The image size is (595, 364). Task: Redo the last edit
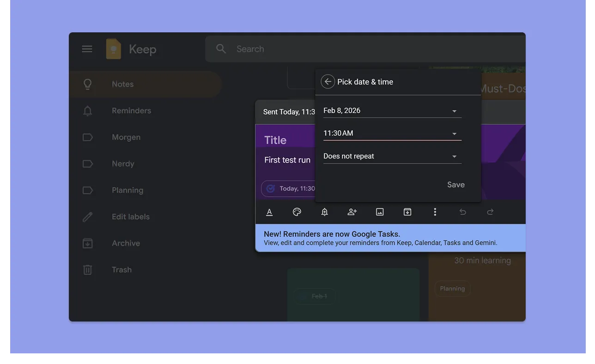tap(490, 212)
